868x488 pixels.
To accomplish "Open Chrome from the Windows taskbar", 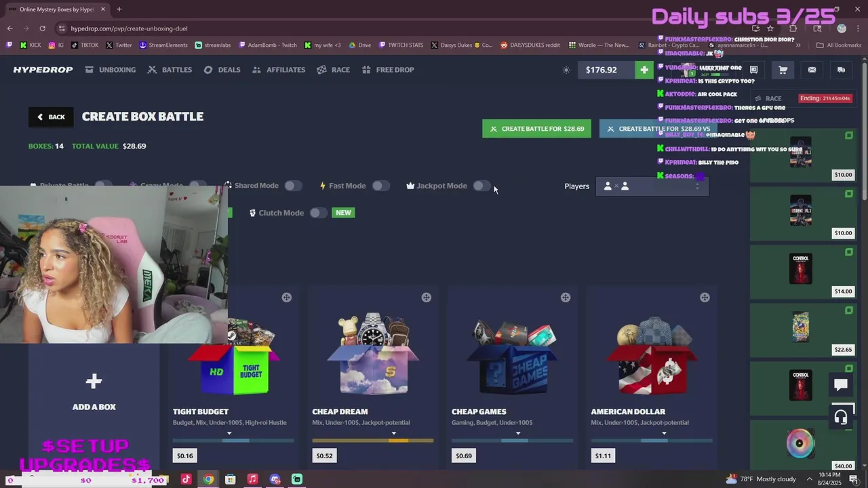I will [x=208, y=479].
